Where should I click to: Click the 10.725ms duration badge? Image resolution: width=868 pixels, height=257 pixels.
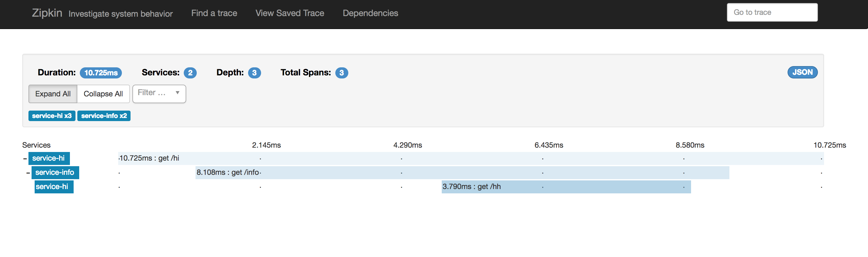(101, 73)
